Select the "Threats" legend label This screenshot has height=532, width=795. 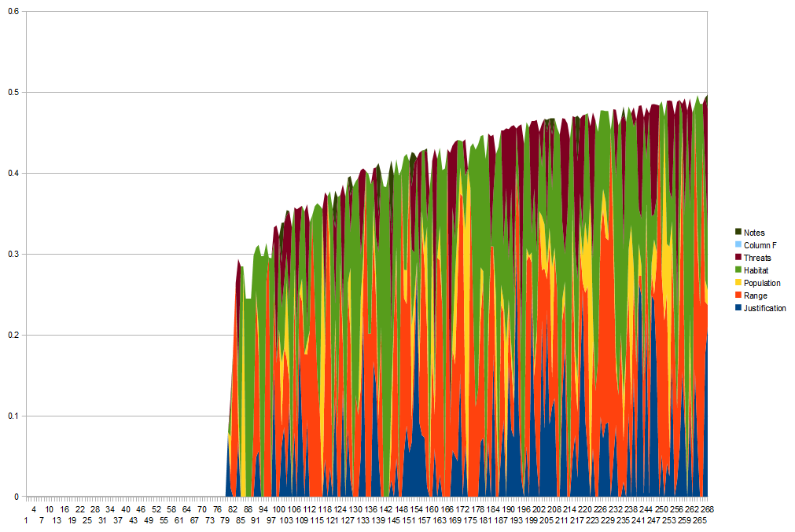tap(757, 258)
